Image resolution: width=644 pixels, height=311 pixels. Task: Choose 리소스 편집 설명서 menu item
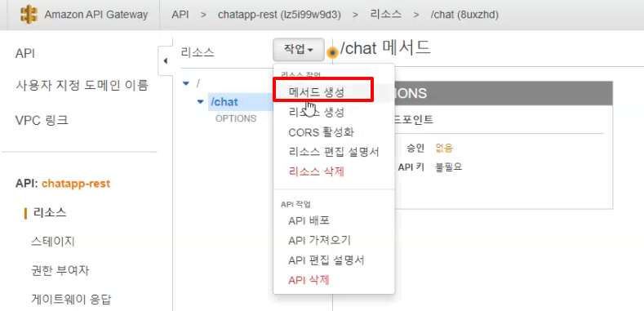click(x=334, y=152)
